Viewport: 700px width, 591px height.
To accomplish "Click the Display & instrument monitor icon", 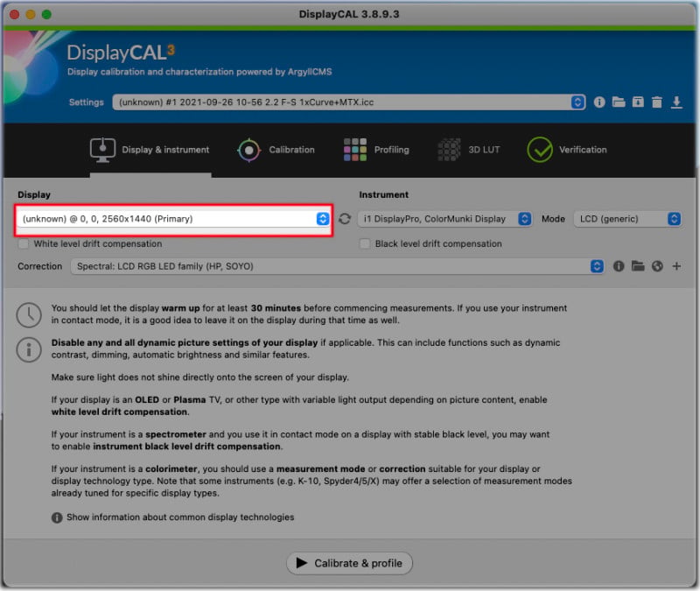I will (102, 150).
